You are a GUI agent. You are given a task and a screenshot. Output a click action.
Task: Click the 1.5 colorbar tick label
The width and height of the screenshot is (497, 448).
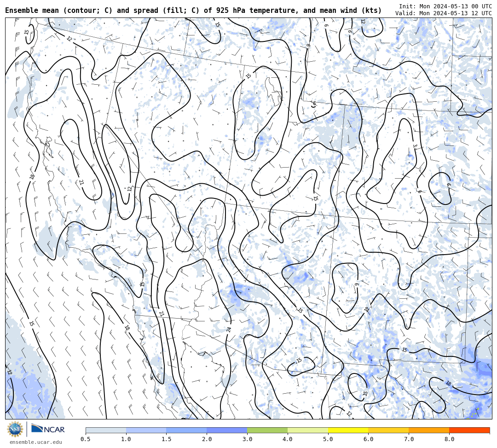[167, 439]
